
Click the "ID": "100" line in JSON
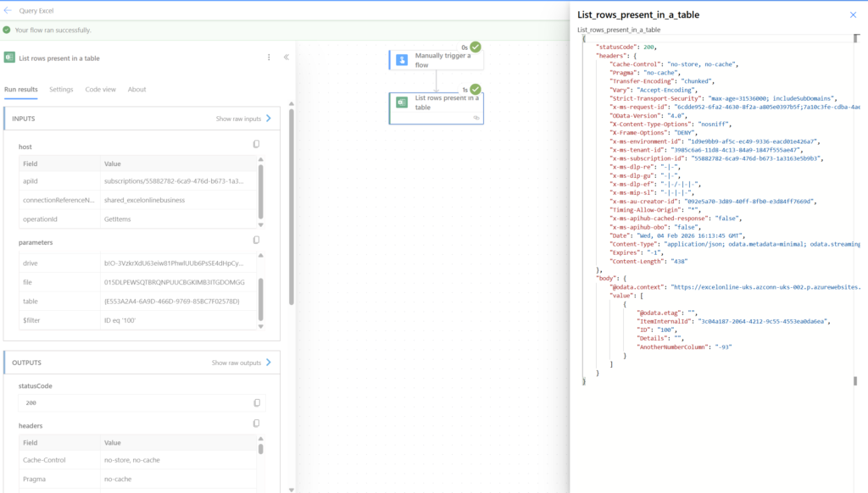pos(657,330)
